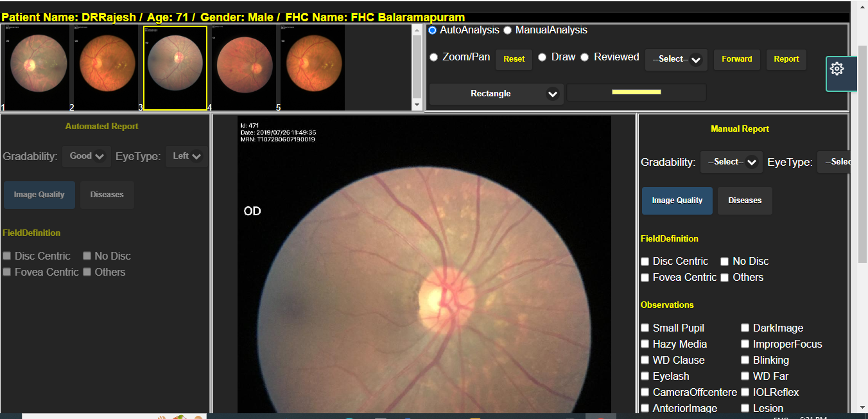Check the Blinking observation
Screen dimensions: 868x419
tap(745, 360)
